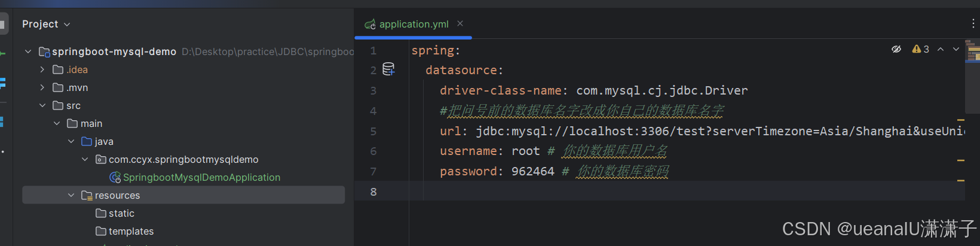This screenshot has width=980, height=246.
Task: Collapse the src folder
Action: [x=42, y=105]
